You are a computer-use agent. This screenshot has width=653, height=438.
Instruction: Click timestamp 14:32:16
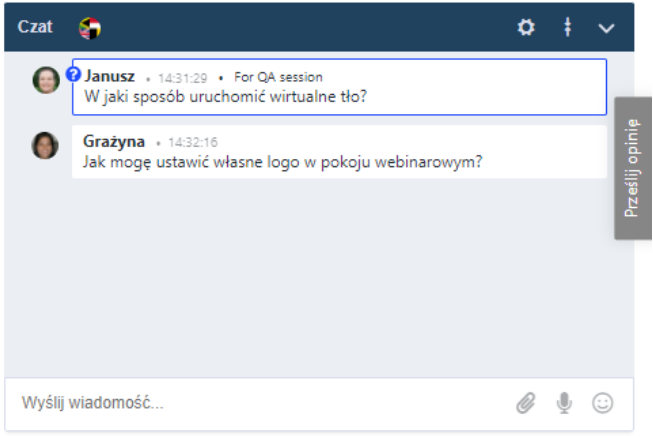click(x=193, y=142)
